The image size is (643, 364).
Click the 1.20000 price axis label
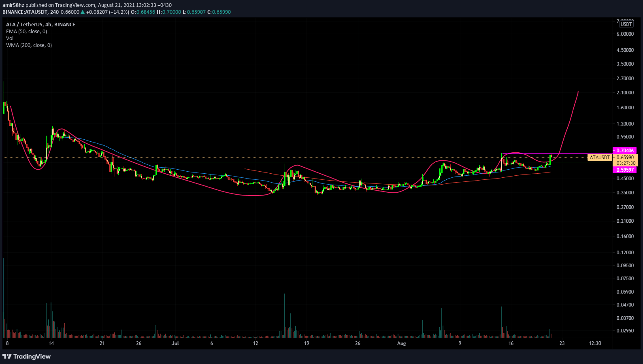pos(625,124)
